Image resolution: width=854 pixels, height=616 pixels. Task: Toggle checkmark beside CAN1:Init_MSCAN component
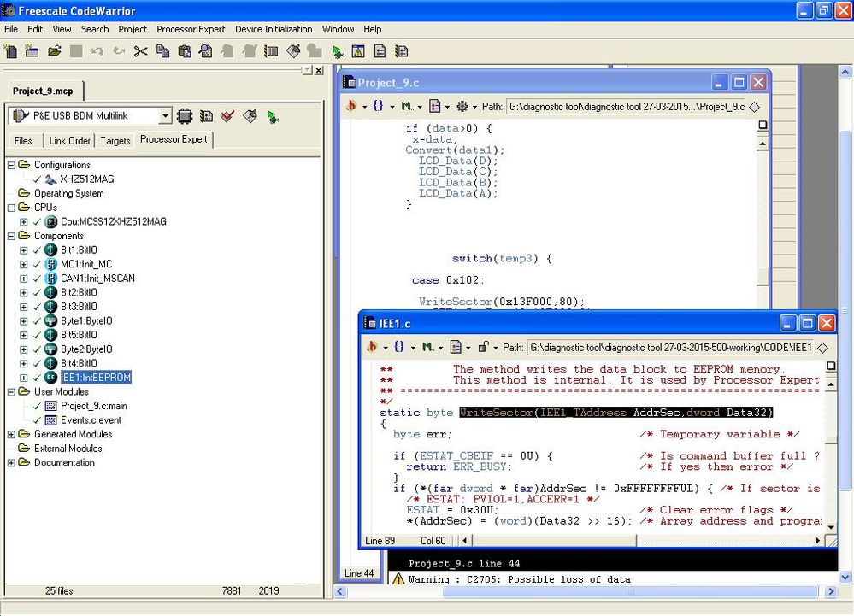(x=37, y=278)
